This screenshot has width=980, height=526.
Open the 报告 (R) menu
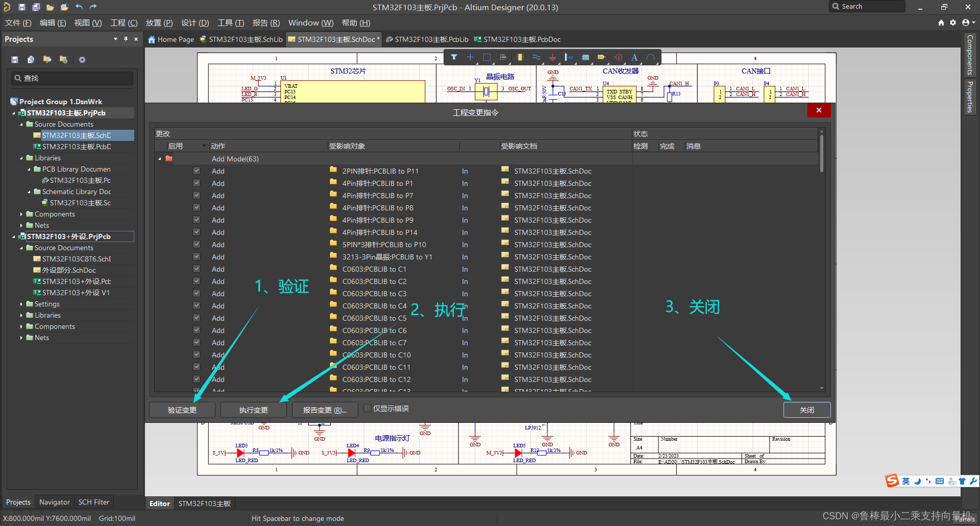pos(266,23)
